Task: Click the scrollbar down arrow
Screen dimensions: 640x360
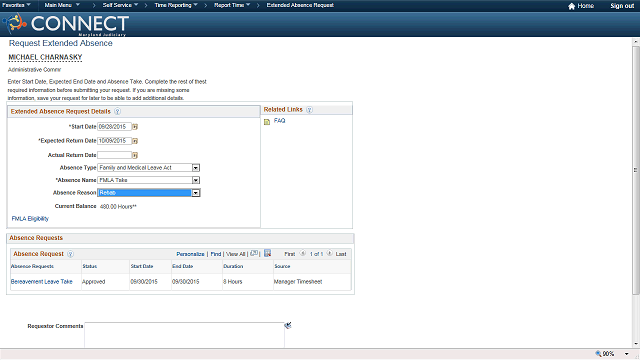Action: point(636,344)
